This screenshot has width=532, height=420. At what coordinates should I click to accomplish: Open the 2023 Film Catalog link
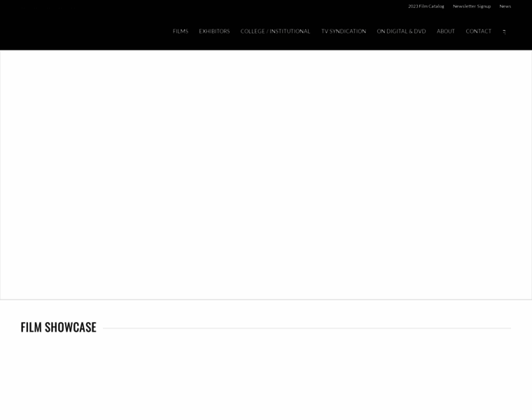coord(426,6)
